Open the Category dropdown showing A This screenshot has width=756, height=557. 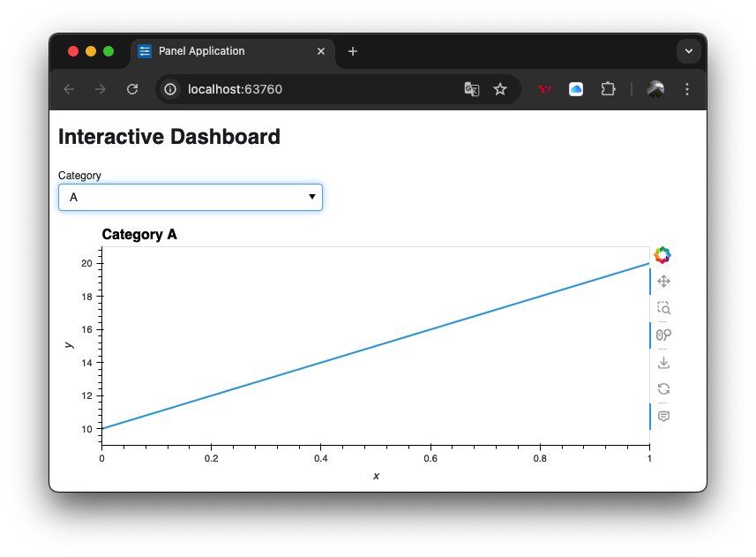coord(191,197)
